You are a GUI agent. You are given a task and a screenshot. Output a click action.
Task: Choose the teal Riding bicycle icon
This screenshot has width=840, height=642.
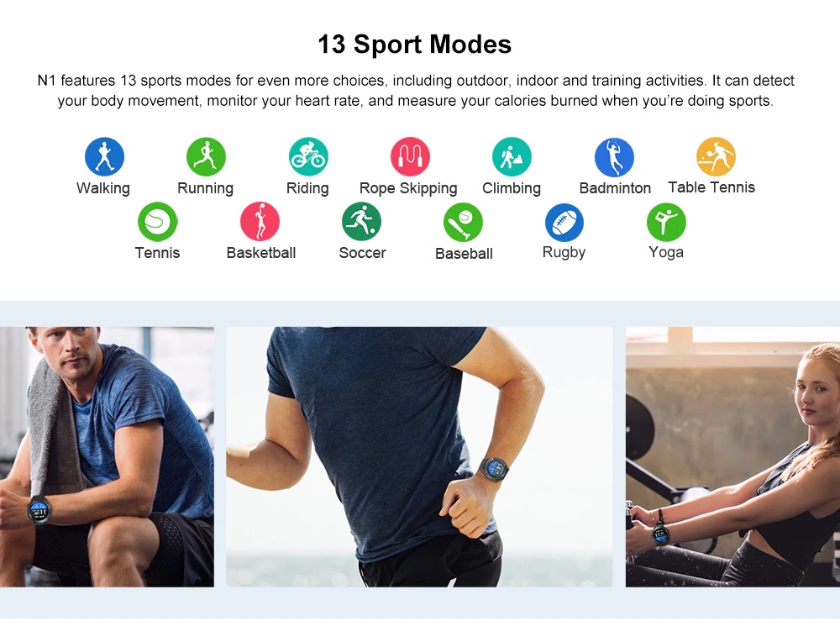click(308, 156)
